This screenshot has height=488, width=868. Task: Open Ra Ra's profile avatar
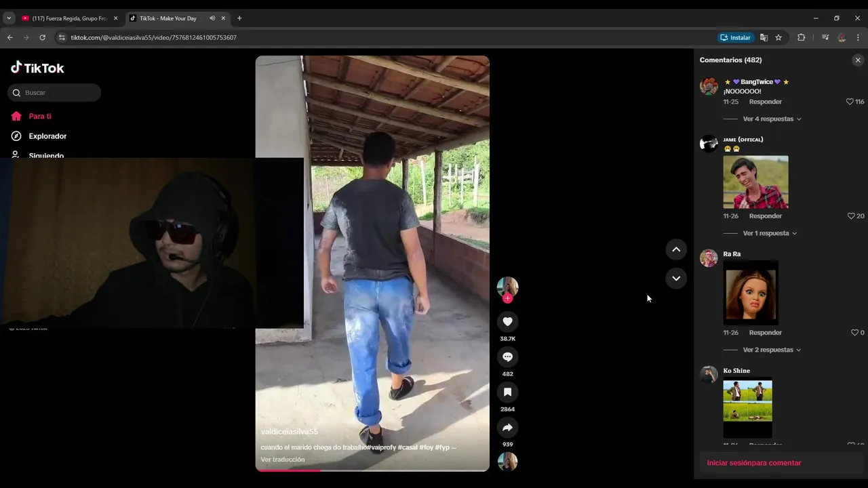pos(709,258)
